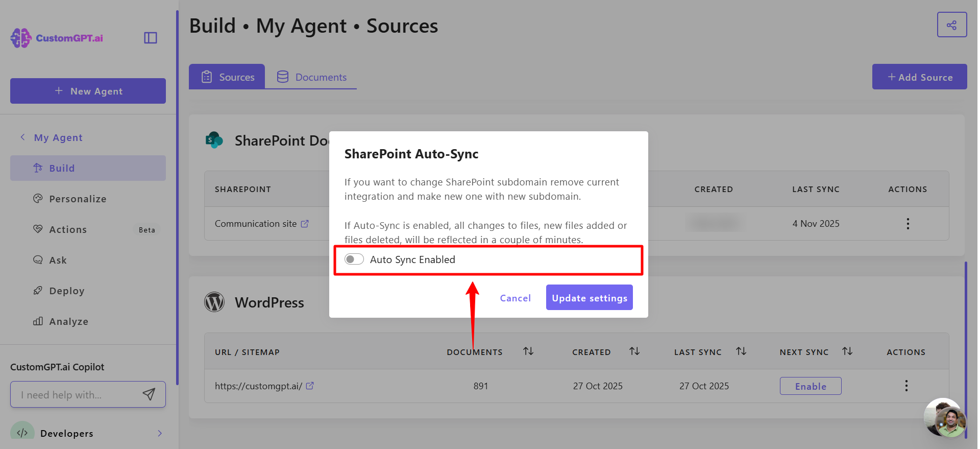Send the Copilot message icon
The height and width of the screenshot is (449, 980).
(149, 394)
